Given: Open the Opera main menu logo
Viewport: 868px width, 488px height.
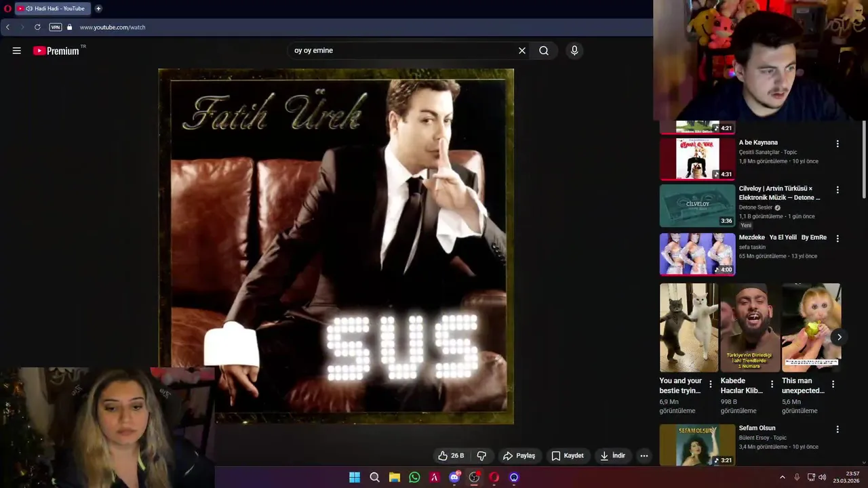Looking at the screenshot, I should (7, 9).
